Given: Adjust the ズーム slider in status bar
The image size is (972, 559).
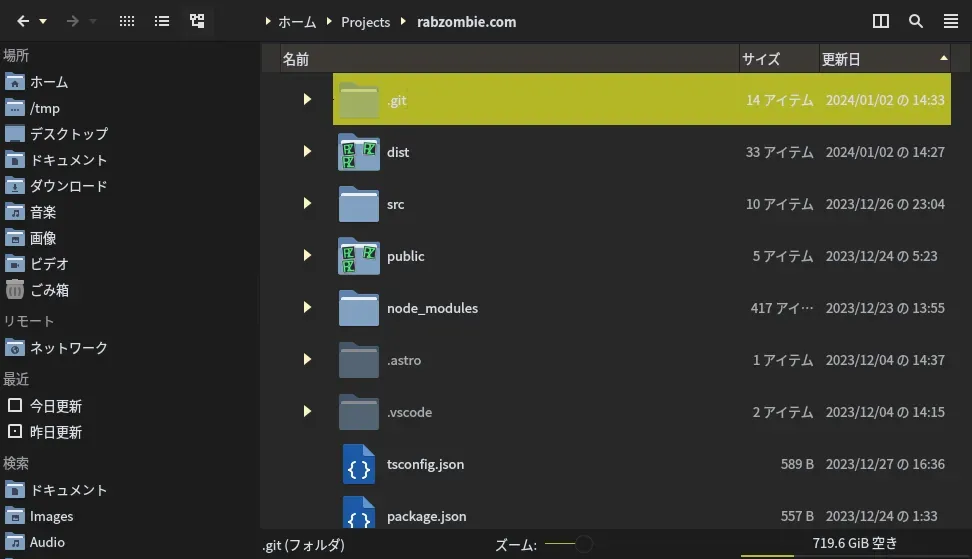Looking at the screenshot, I should tap(583, 544).
